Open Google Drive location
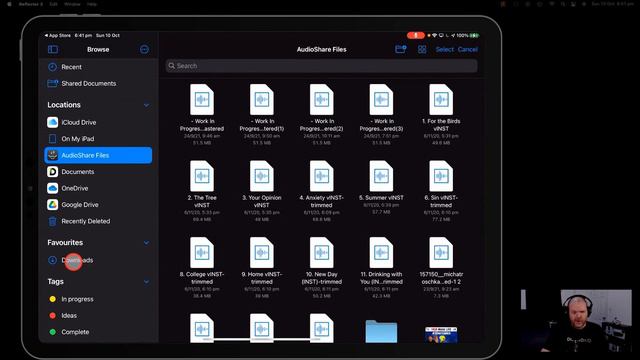 tap(98, 204)
